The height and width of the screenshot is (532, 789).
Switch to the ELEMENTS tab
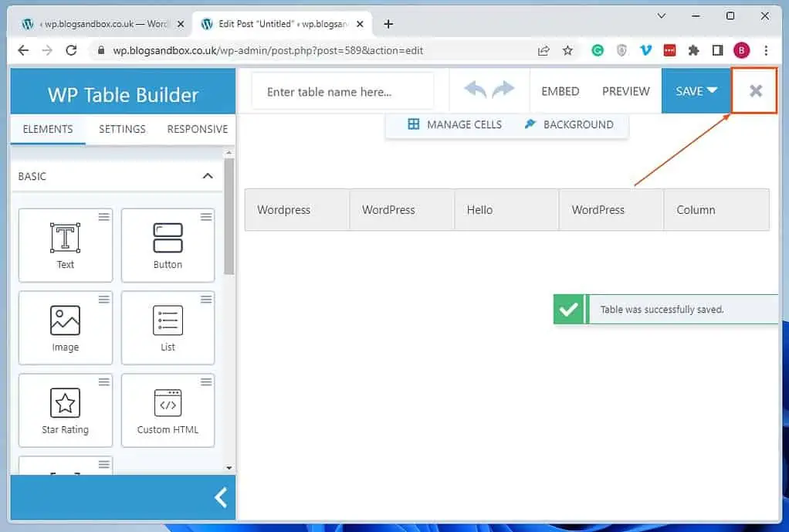tap(48, 130)
